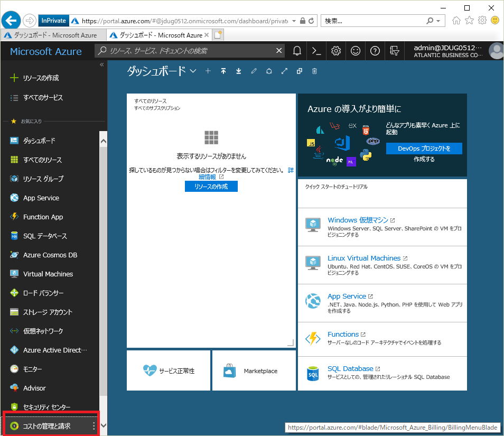Viewport: 504px width, 436px height.
Task: Click the upload dashboard icon
Action: pyautogui.click(x=223, y=71)
